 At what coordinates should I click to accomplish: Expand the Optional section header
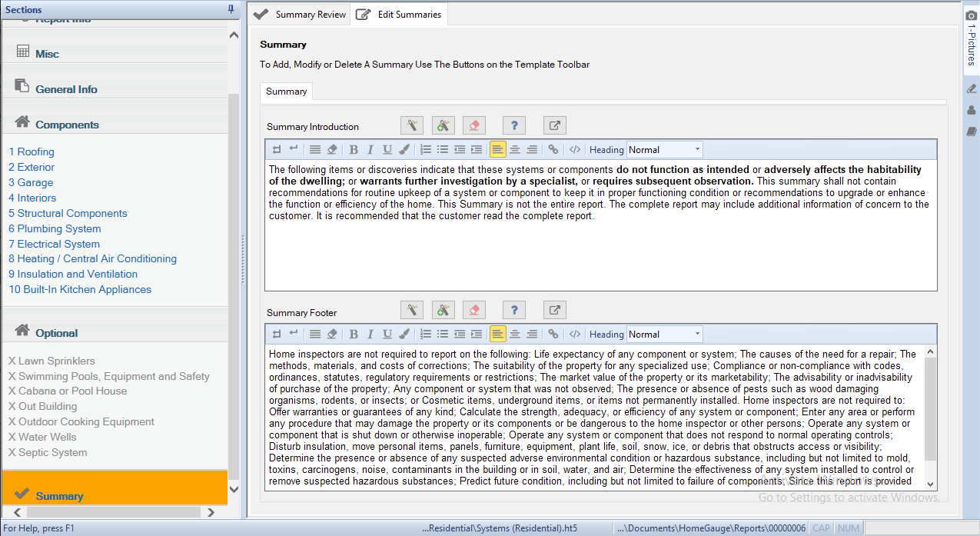pyautogui.click(x=57, y=333)
